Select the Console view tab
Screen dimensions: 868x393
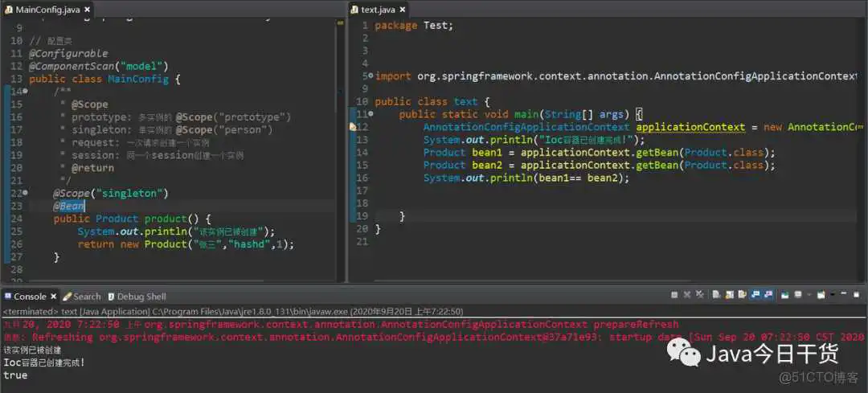(30, 297)
